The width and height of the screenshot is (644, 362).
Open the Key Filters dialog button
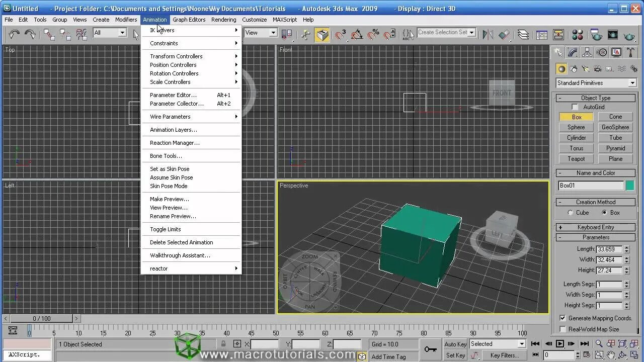click(504, 355)
